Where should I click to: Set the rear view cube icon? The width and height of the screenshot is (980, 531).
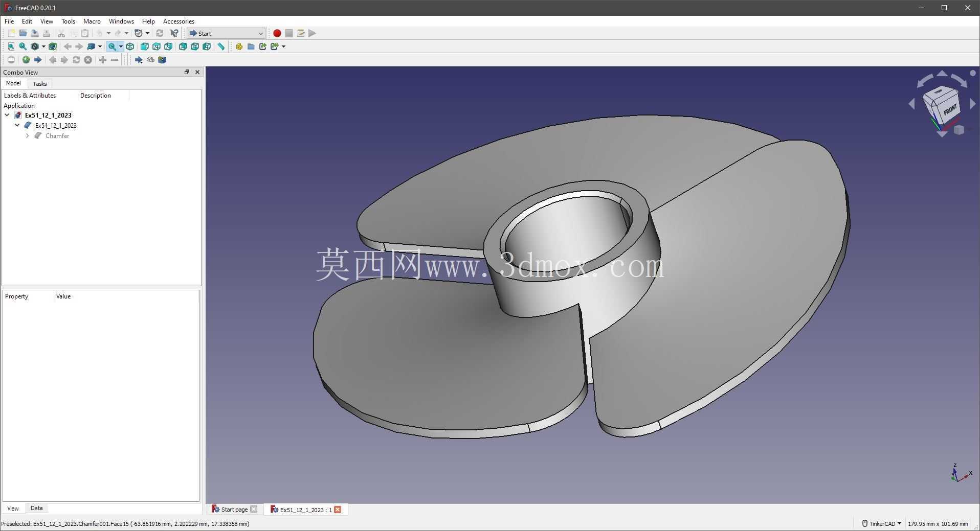click(183, 47)
